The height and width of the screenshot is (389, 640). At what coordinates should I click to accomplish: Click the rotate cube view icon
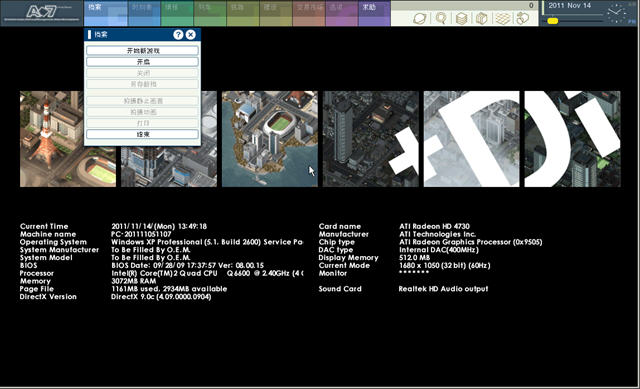(522, 18)
